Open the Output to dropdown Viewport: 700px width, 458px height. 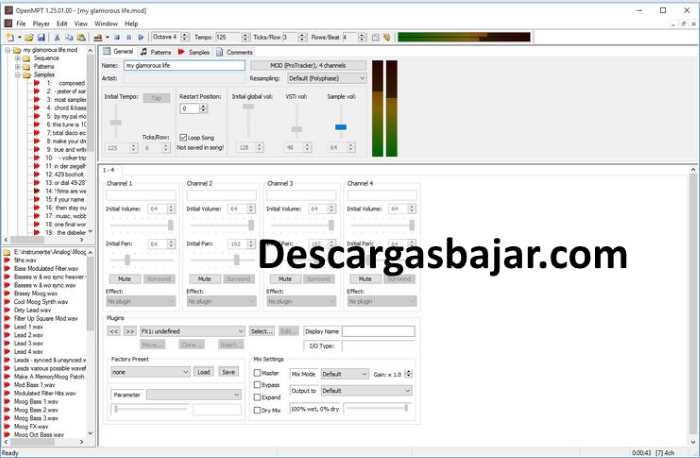(x=366, y=391)
